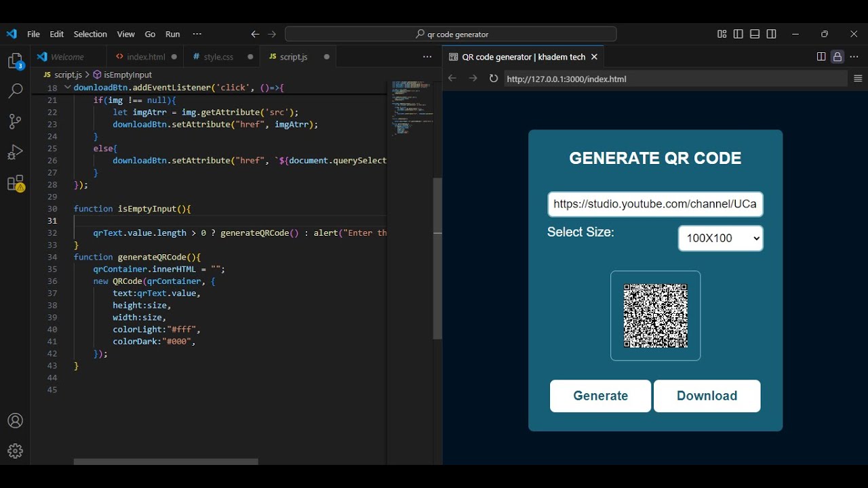Click the colorDark "#000" value
Viewport: 868px width, 488px height.
coord(177,342)
